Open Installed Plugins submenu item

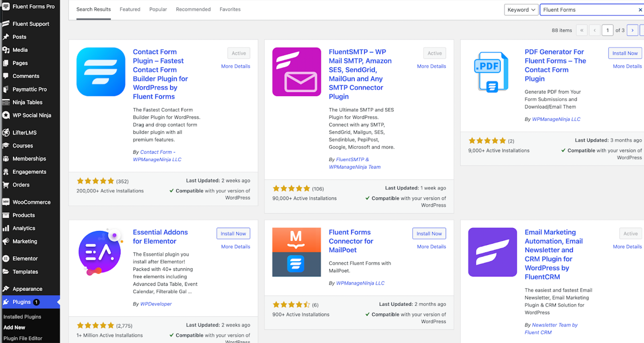(23, 317)
